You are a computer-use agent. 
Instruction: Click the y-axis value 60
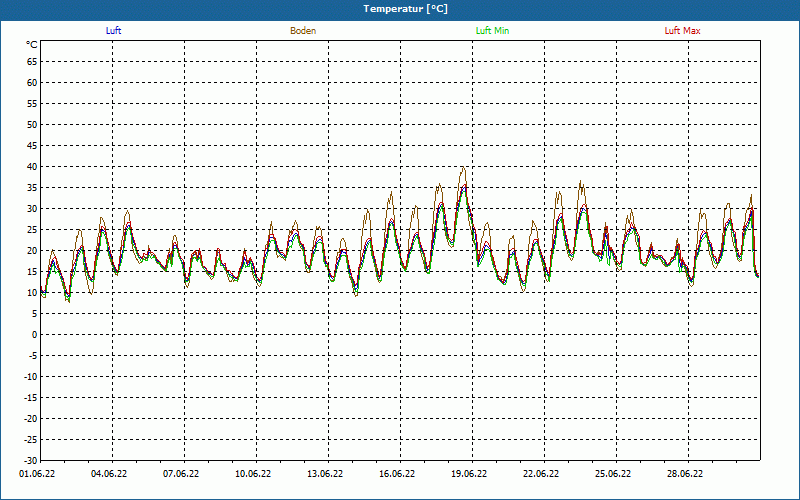click(x=32, y=83)
